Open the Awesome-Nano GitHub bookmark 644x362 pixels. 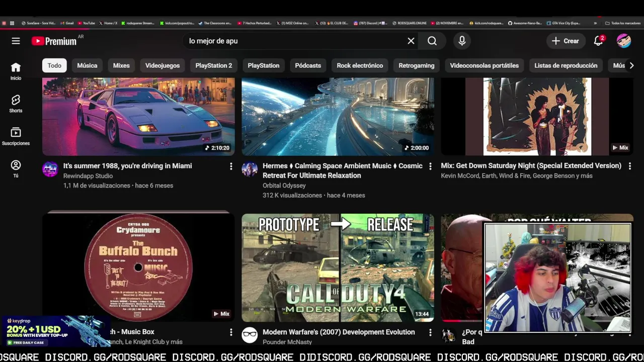[x=525, y=23]
